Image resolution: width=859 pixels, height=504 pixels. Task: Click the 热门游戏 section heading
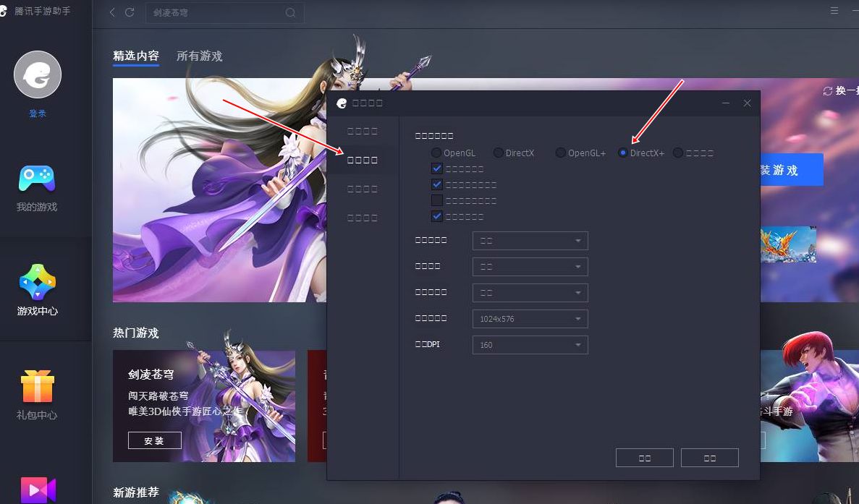136,333
